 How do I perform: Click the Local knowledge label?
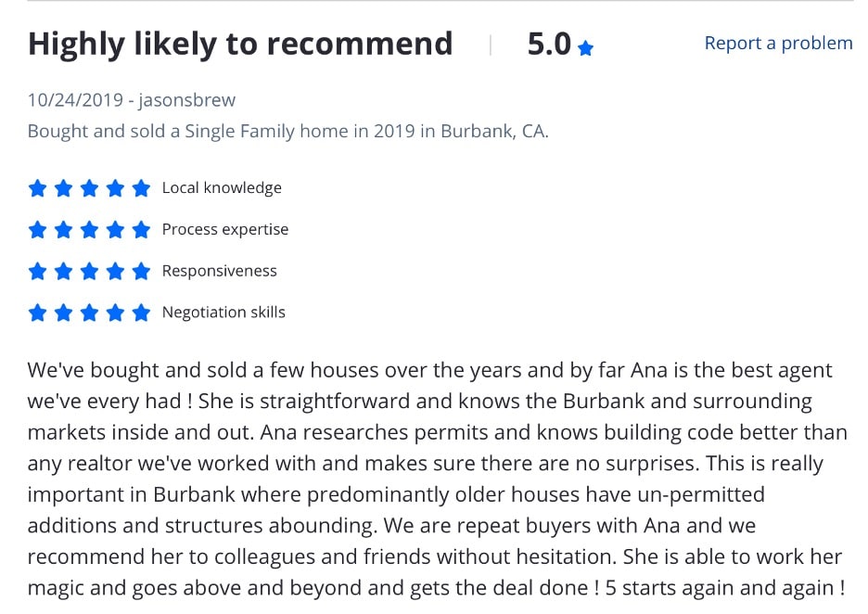[222, 187]
